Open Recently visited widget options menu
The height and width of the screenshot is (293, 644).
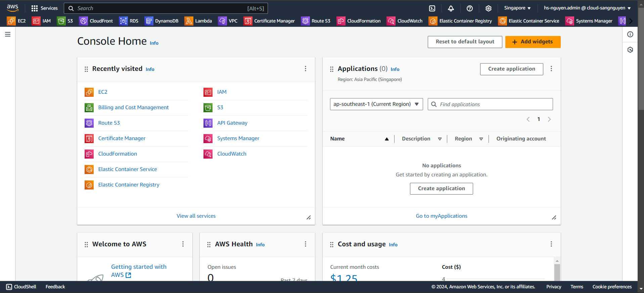click(x=305, y=69)
